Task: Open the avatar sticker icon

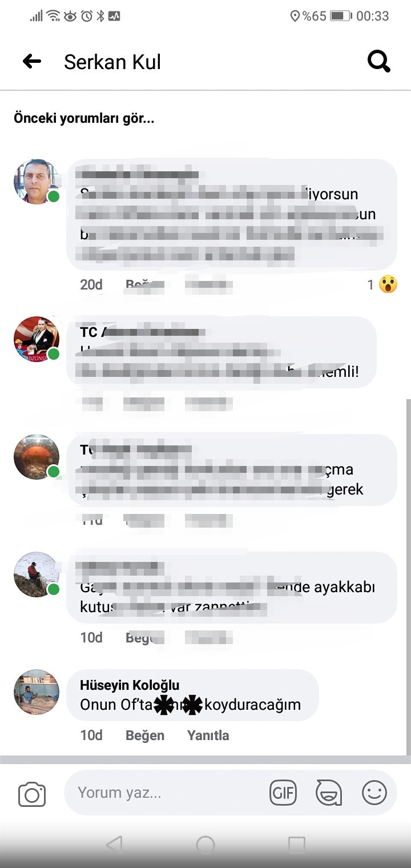Action: tap(329, 793)
